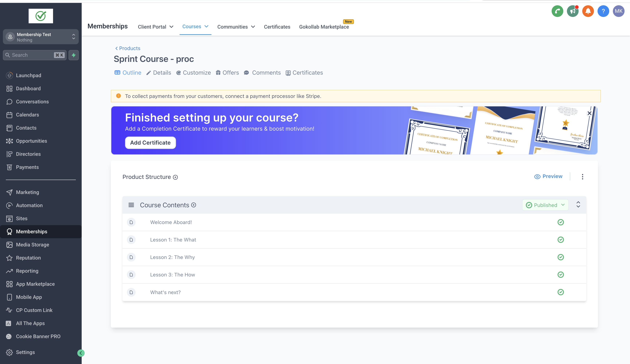Toggle published check for What's next? lesson
630x364 pixels.
click(x=561, y=292)
